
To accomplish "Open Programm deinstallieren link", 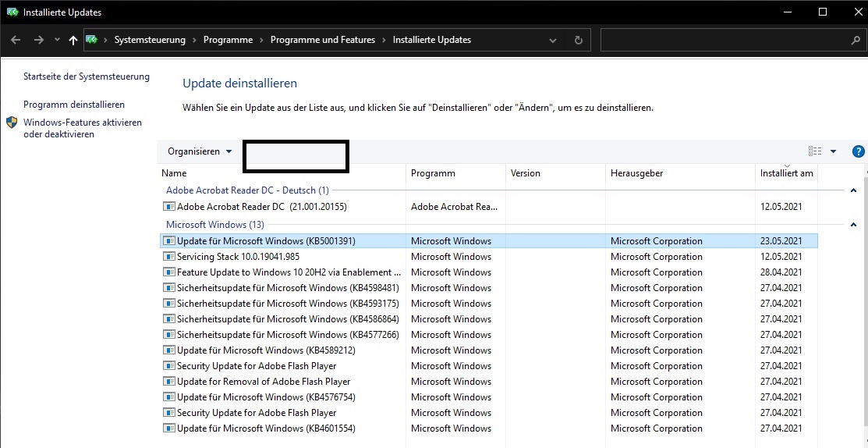I will (x=74, y=104).
